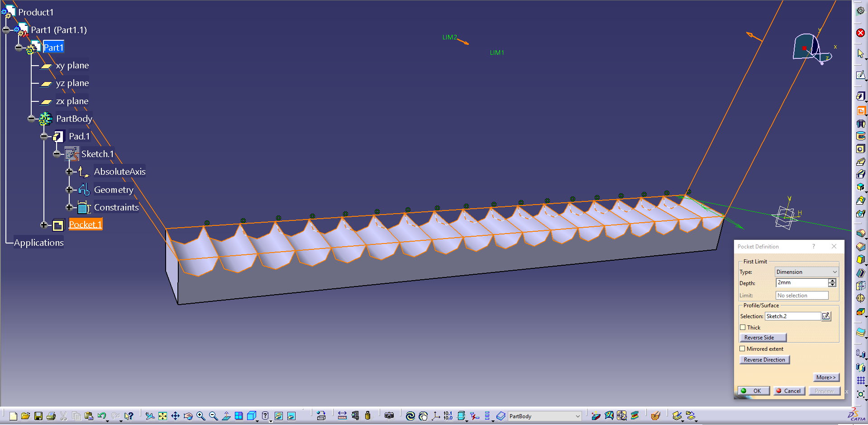
Task: Enable the Mirrored extent checkbox
Action: tap(742, 349)
